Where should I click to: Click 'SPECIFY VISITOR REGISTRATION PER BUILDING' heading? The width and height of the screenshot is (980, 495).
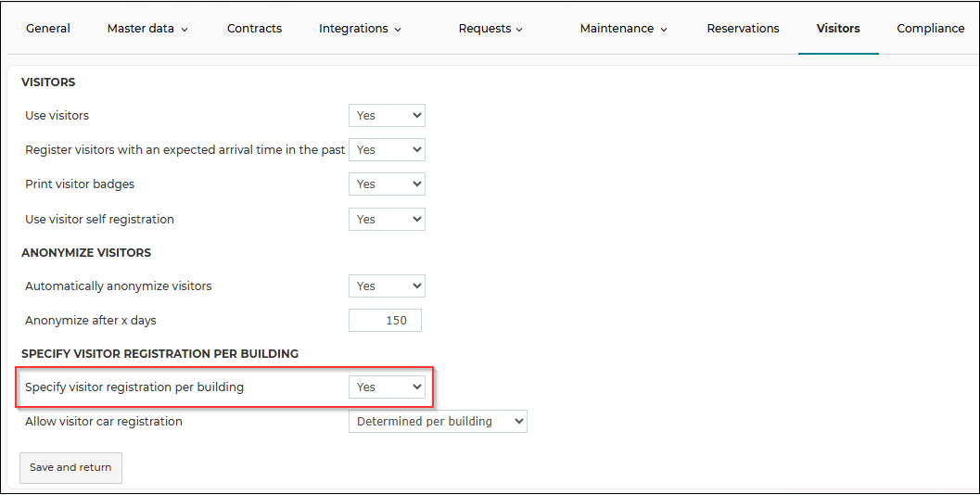pyautogui.click(x=160, y=354)
